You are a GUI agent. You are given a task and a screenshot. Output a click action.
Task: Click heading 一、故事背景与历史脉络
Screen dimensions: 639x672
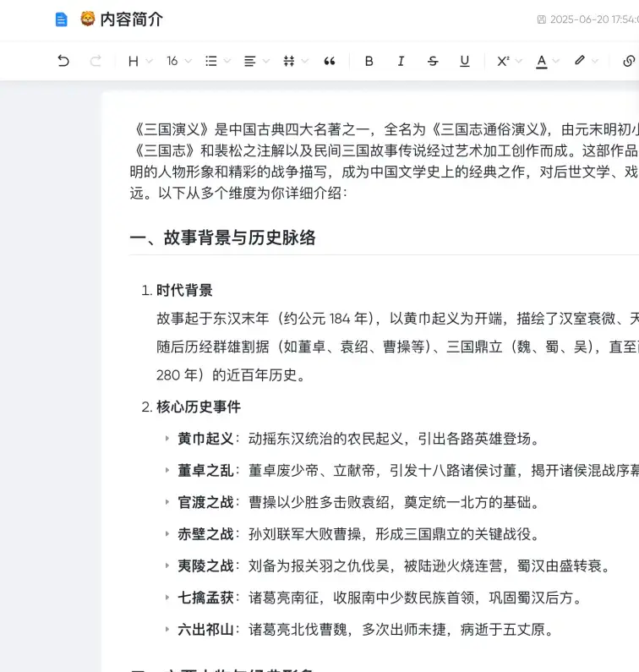coord(222,238)
